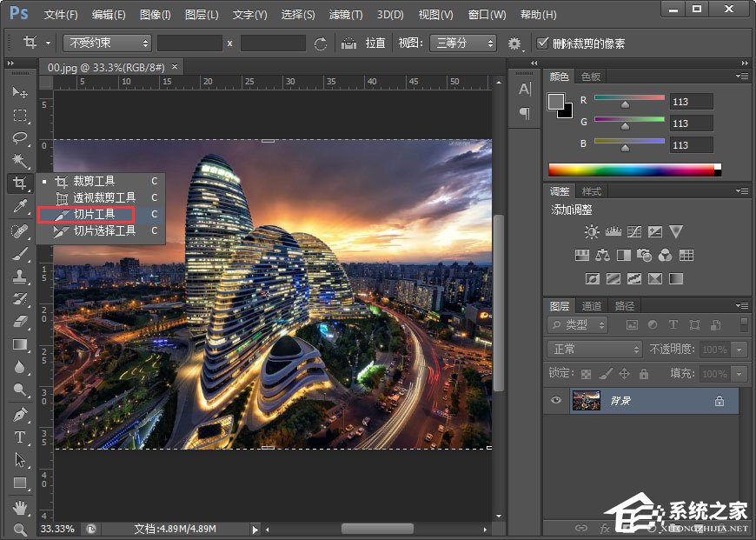
Task: Open the crop options gear icon
Action: pyautogui.click(x=514, y=42)
